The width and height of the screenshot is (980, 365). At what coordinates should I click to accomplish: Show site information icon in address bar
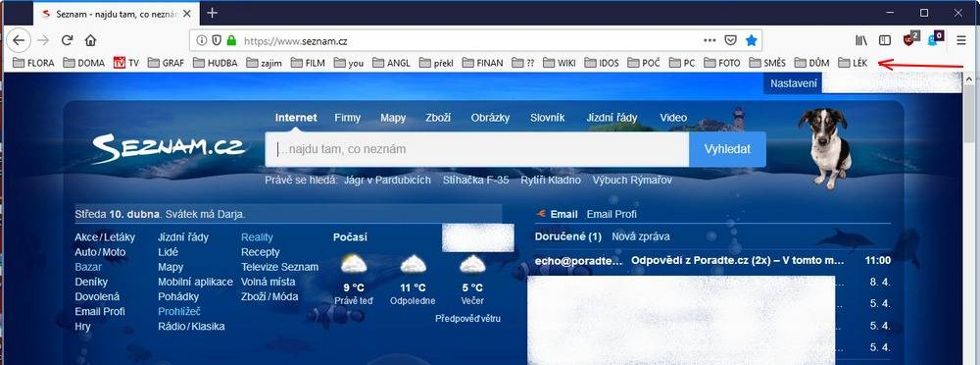[x=201, y=40]
